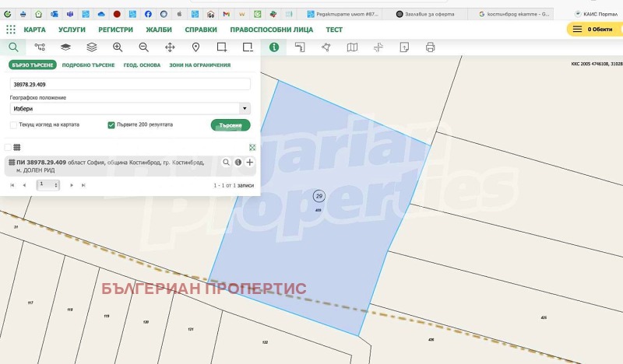
Task: Add parcel 38978.29.409 with plus icon
Action: 249,162
